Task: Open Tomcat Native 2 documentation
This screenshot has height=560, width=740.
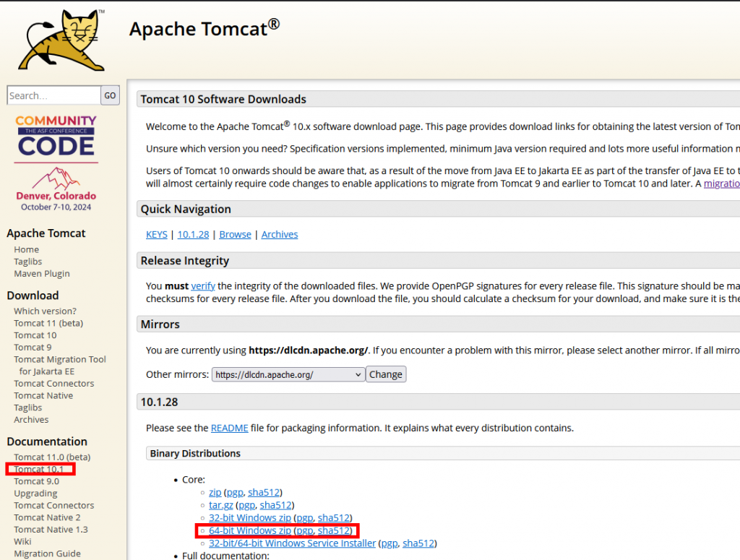Action: (47, 517)
